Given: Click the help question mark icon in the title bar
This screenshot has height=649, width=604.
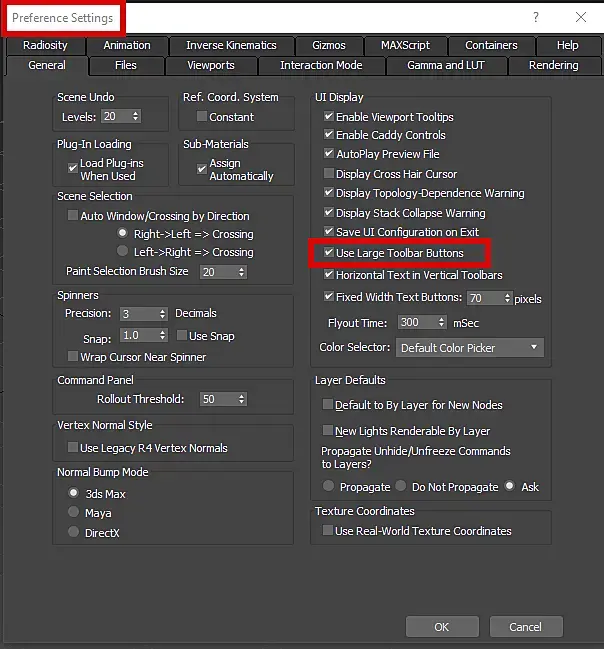Looking at the screenshot, I should click(536, 17).
